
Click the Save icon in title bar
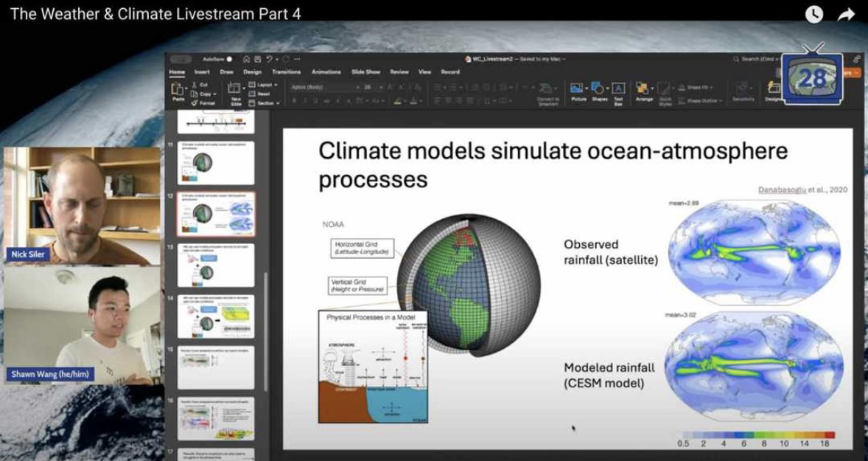pyautogui.click(x=256, y=59)
